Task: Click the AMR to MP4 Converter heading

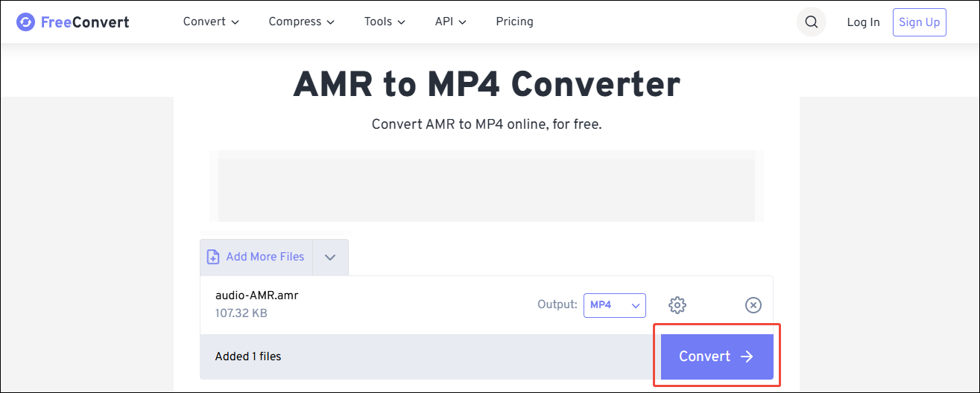Action: pos(487,84)
